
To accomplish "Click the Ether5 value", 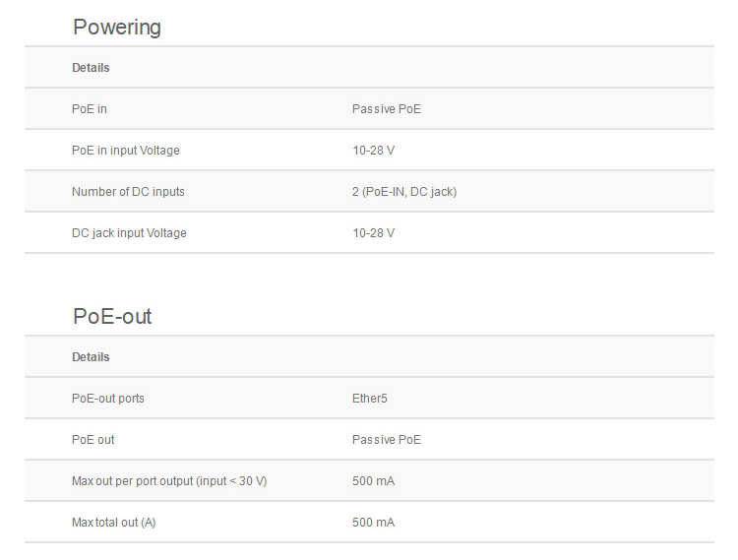I will [x=370, y=399].
